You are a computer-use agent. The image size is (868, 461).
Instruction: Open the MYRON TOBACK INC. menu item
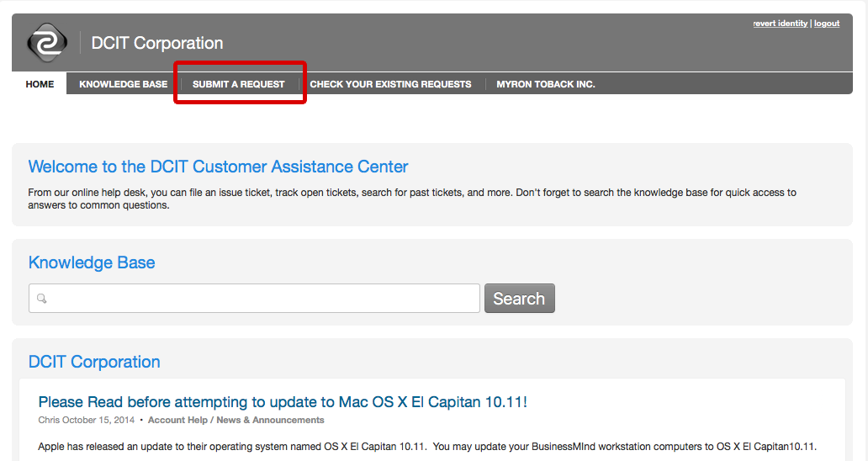(545, 84)
